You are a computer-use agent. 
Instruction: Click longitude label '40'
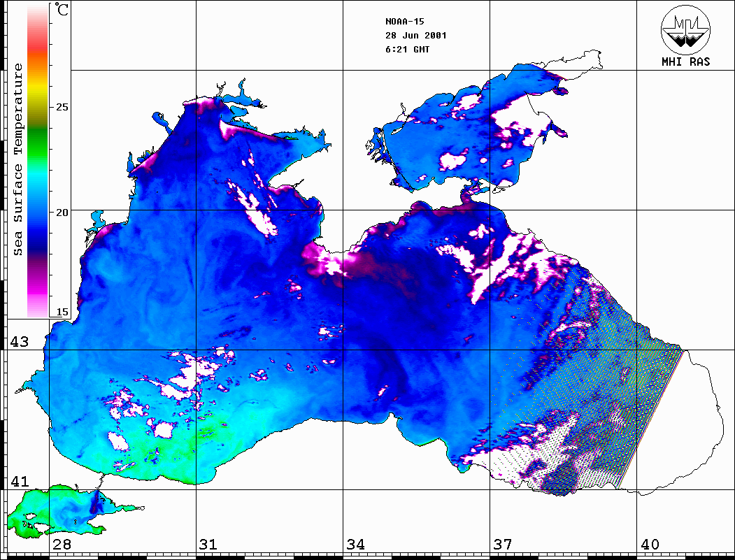point(650,545)
